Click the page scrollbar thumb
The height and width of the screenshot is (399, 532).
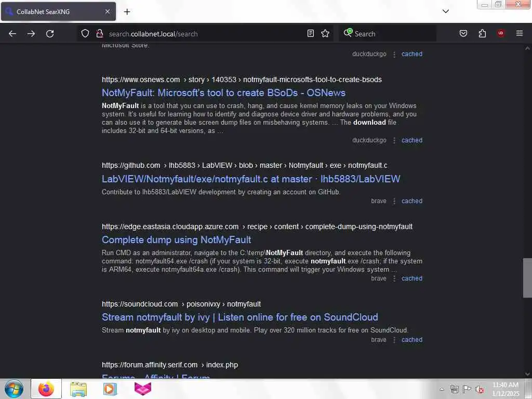[527, 278]
